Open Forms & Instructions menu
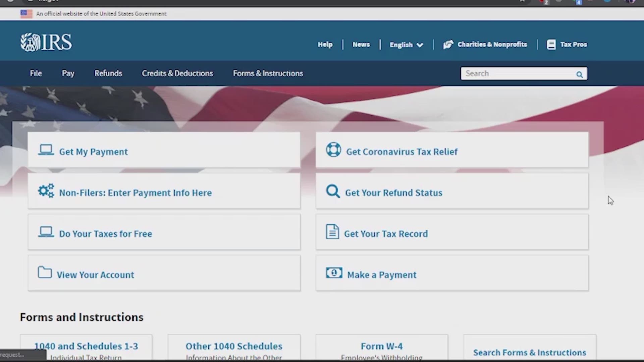 coord(268,73)
